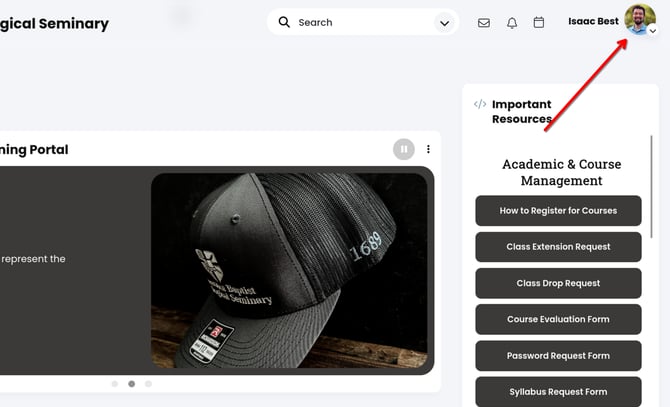The height and width of the screenshot is (407, 670).
Task: Open the calendar icon in header
Action: pyautogui.click(x=539, y=22)
